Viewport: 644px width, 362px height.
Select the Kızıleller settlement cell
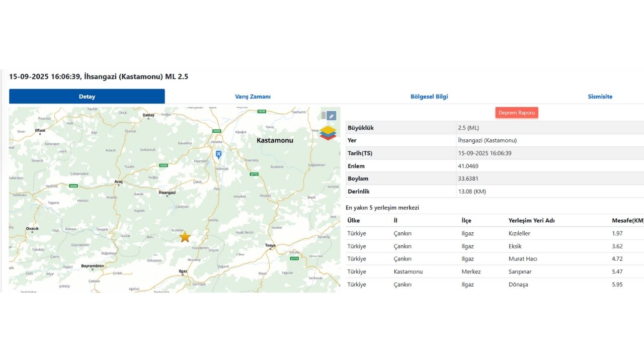(x=520, y=233)
